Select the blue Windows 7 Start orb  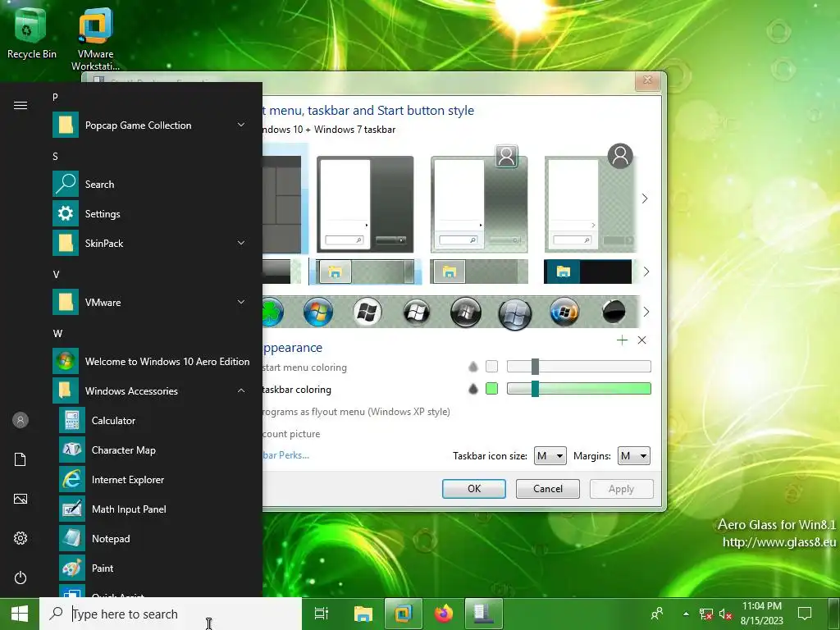[x=317, y=311]
